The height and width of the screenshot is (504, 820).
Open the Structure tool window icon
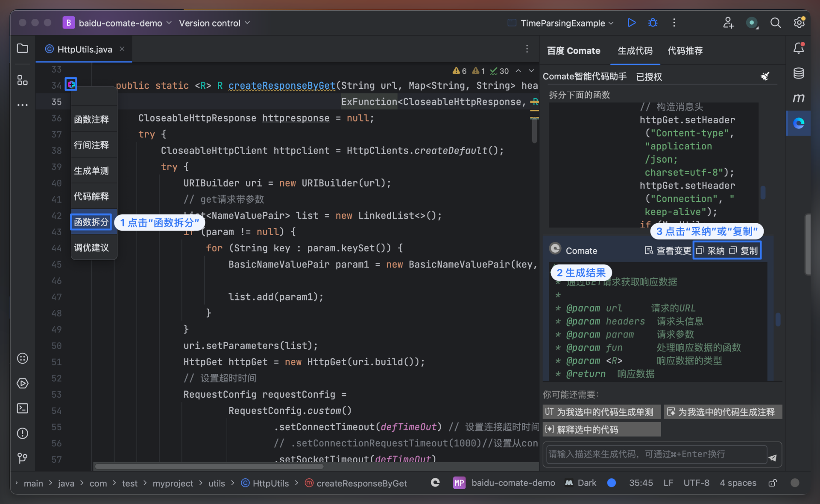coord(23,80)
